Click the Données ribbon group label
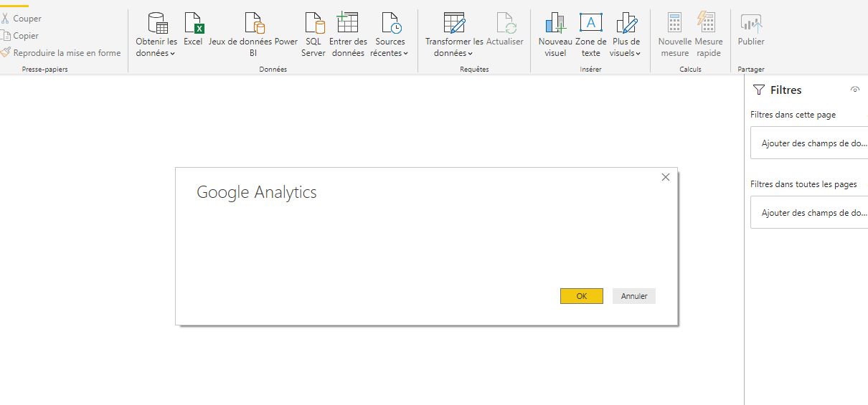Screen dimensions: 868x405 (x=273, y=70)
